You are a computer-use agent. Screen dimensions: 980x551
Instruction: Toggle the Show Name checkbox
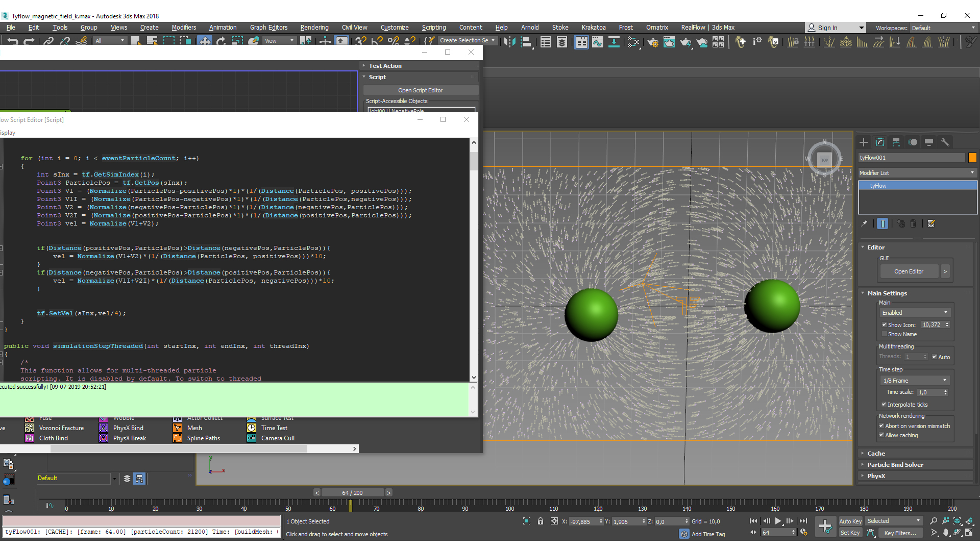point(885,334)
